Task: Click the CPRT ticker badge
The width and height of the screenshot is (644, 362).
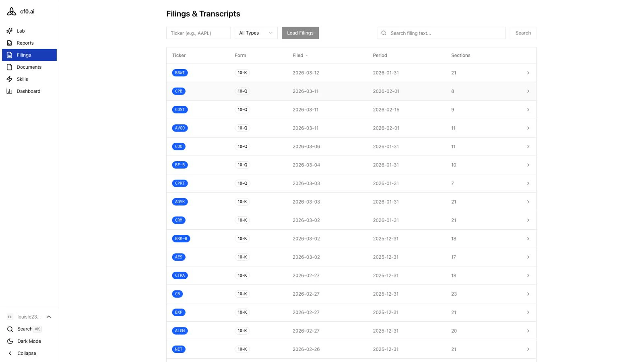Action: pyautogui.click(x=180, y=183)
